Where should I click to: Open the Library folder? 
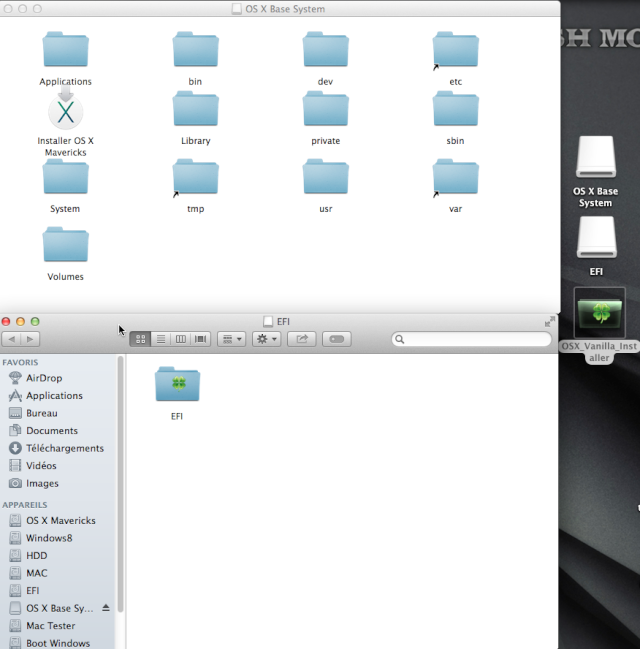pos(195,109)
